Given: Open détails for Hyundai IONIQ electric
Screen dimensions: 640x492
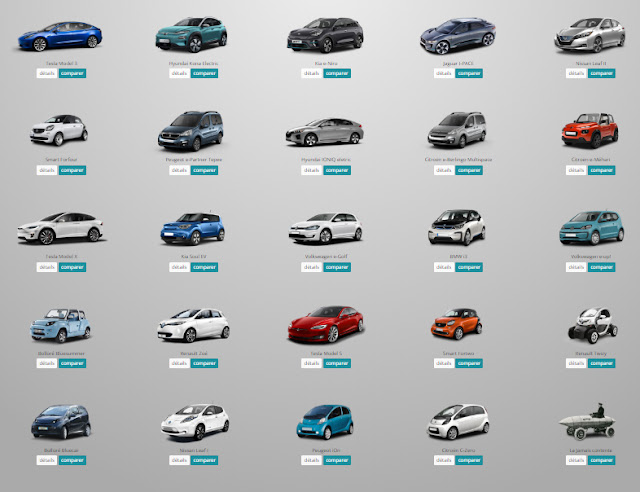Looking at the screenshot, I should point(311,170).
